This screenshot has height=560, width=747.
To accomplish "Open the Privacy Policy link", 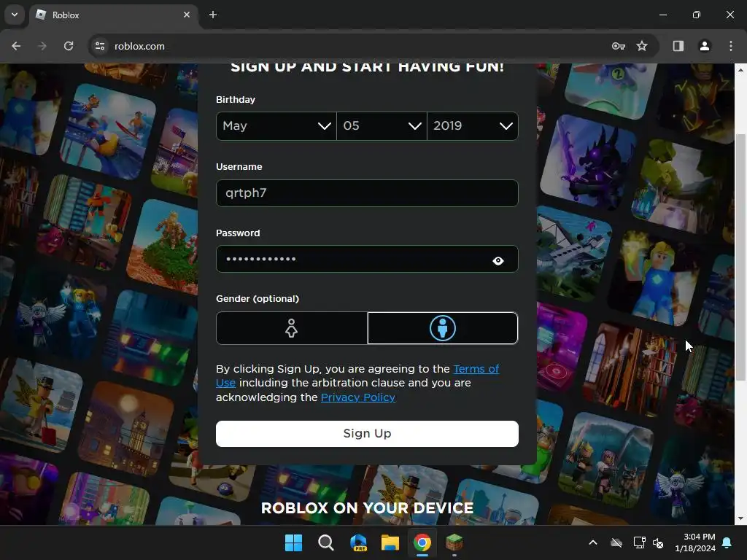I will (x=357, y=397).
